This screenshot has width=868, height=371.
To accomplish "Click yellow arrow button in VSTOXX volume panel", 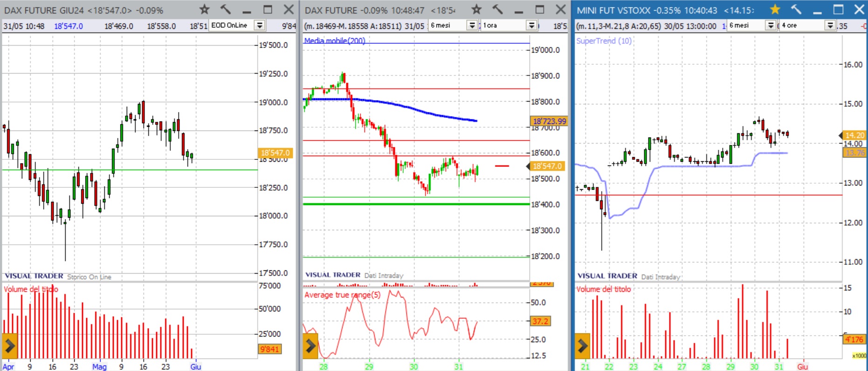I will pyautogui.click(x=582, y=346).
